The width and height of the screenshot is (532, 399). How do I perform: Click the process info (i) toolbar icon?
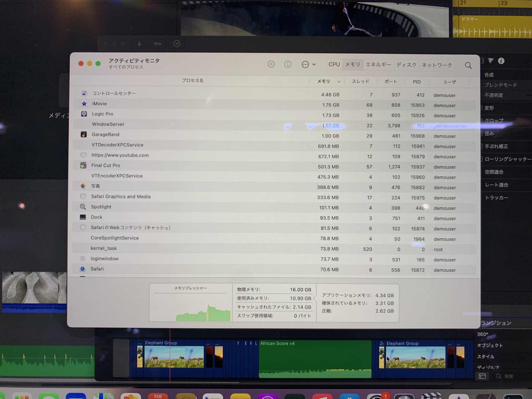click(288, 64)
